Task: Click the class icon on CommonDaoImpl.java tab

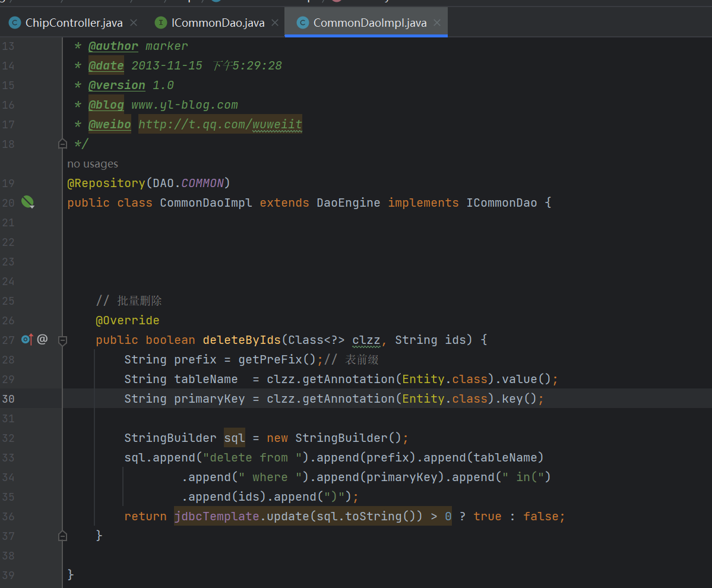Action: [x=302, y=23]
